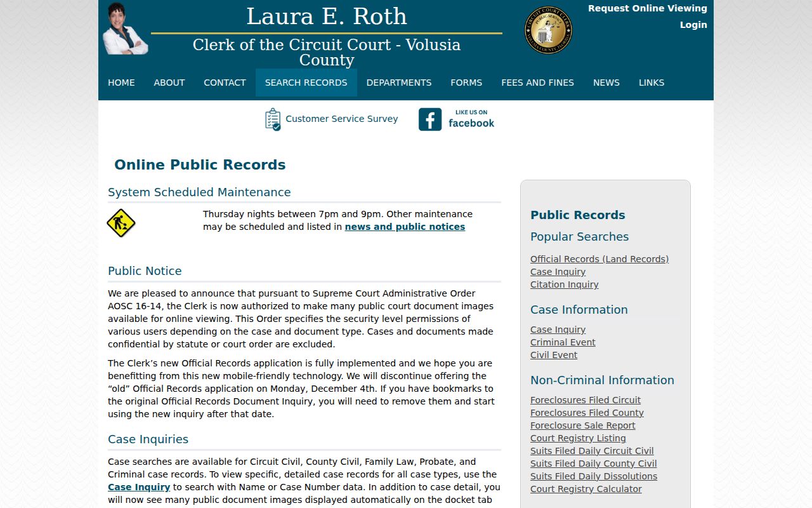812x508 pixels.
Task: Open the FORMS navigation item
Action: (466, 83)
